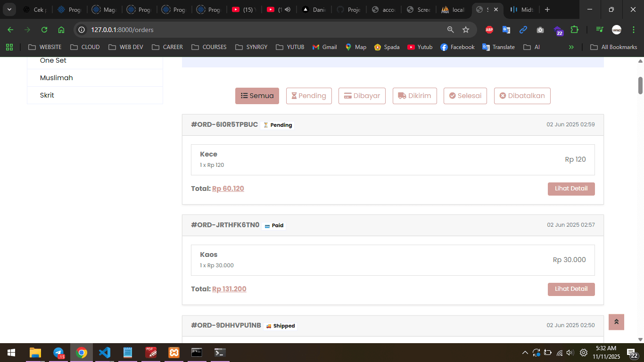This screenshot has width=644, height=362.
Task: Open the Chrome three-dot menu
Action: click(x=633, y=29)
